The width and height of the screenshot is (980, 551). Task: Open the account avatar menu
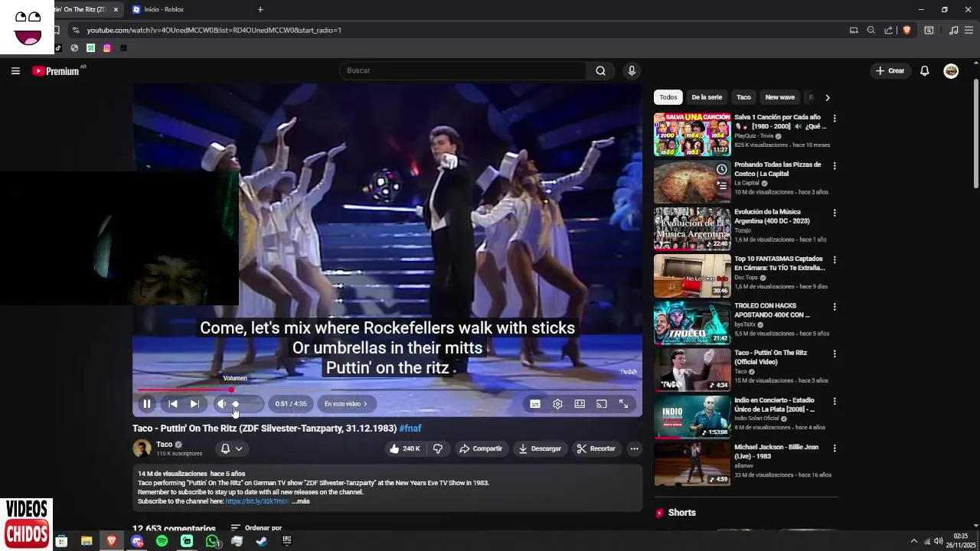(951, 70)
